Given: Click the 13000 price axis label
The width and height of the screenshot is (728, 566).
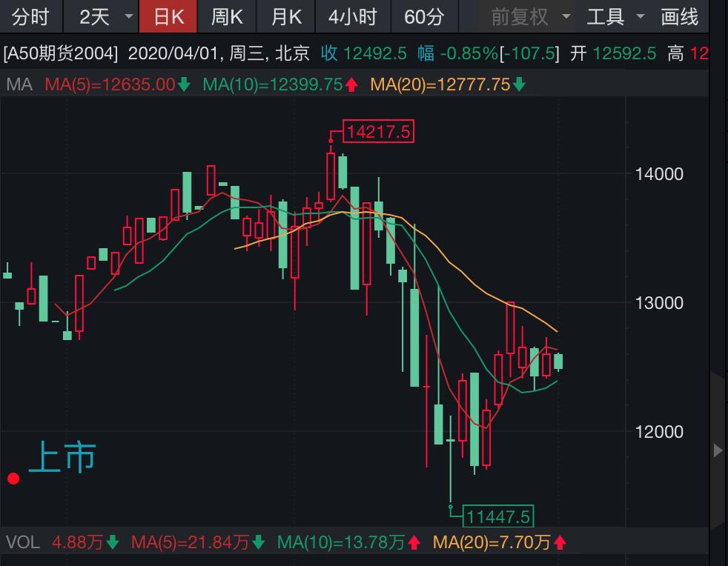Looking at the screenshot, I should pyautogui.click(x=659, y=304).
